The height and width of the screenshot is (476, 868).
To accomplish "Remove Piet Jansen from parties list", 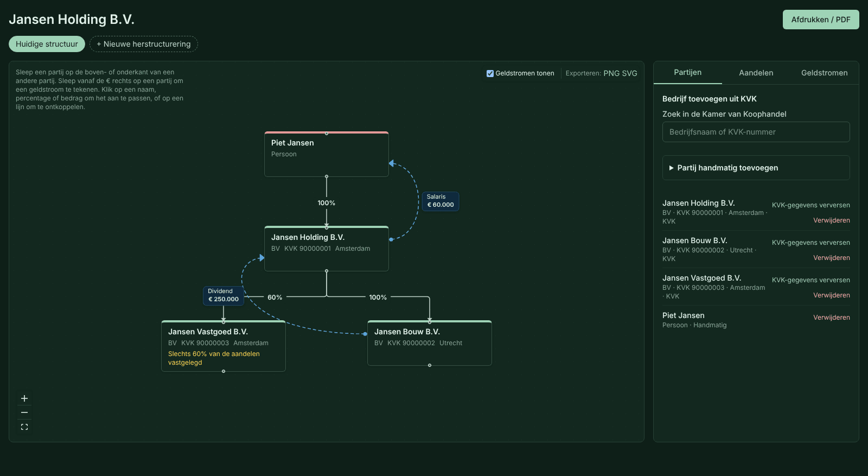I will coord(832,318).
